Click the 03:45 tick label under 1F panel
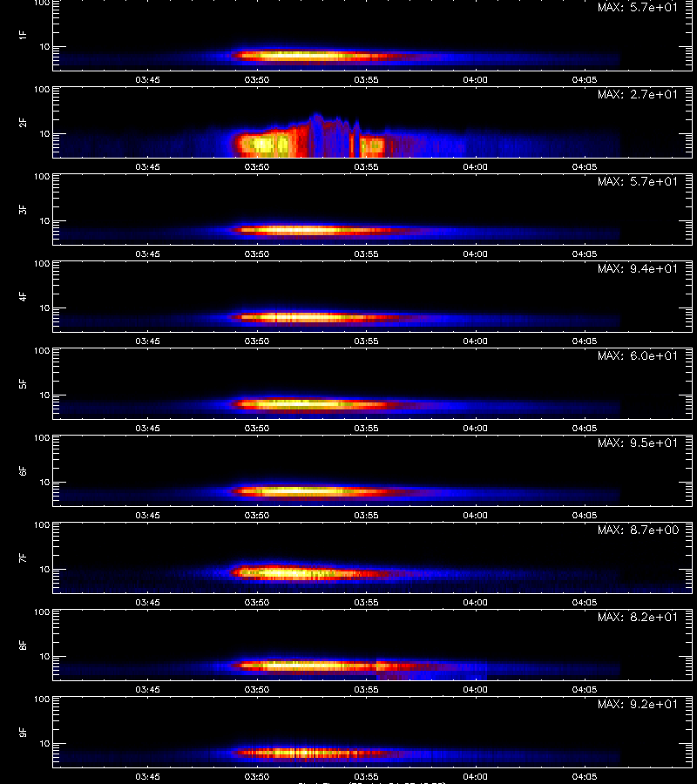The height and width of the screenshot is (784, 697). [x=147, y=80]
